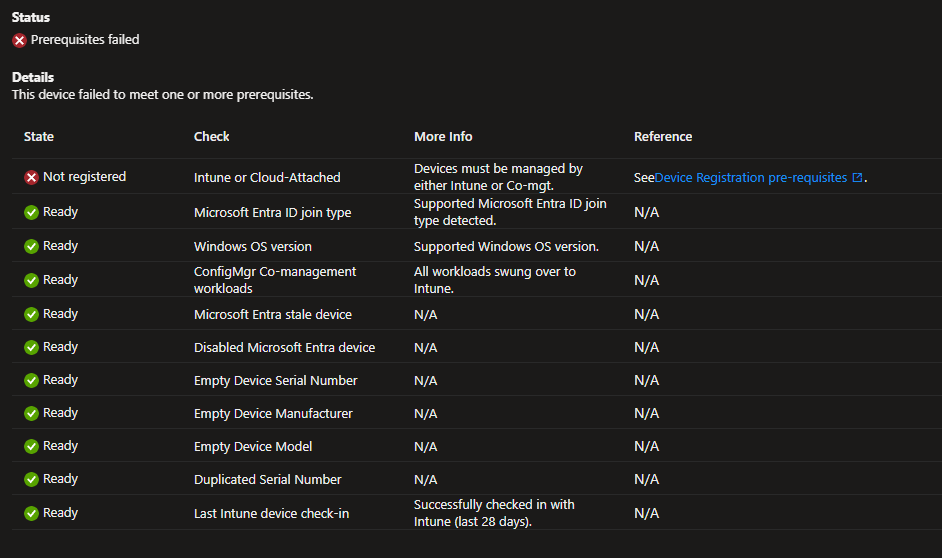Click green check icon in Disabled Microsoft Entra device row
Screen dimensions: 942x558
(31, 347)
